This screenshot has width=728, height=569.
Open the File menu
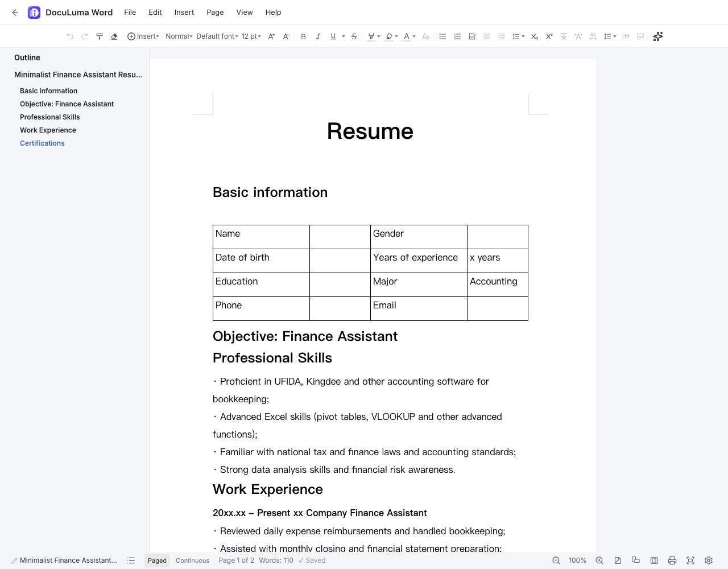tap(130, 13)
